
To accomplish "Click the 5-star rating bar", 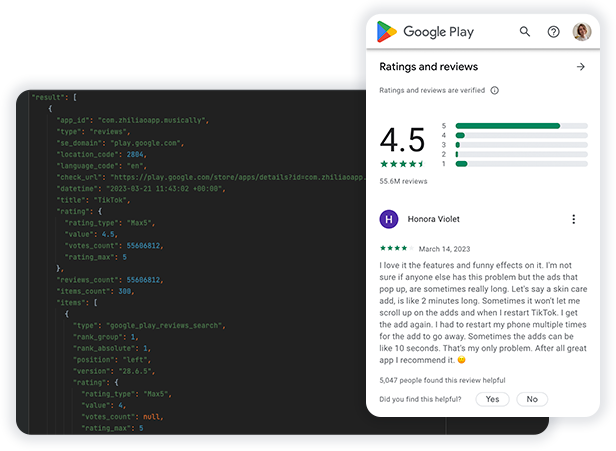I will (x=521, y=126).
